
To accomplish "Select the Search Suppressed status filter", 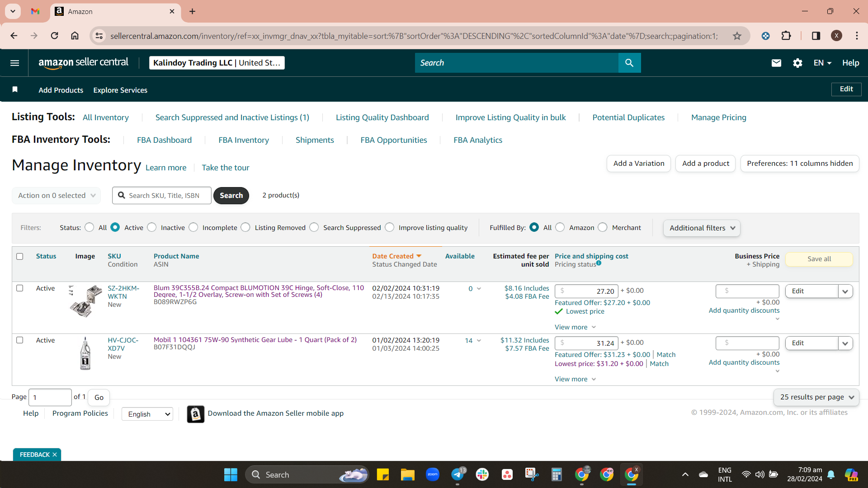I will click(x=314, y=227).
